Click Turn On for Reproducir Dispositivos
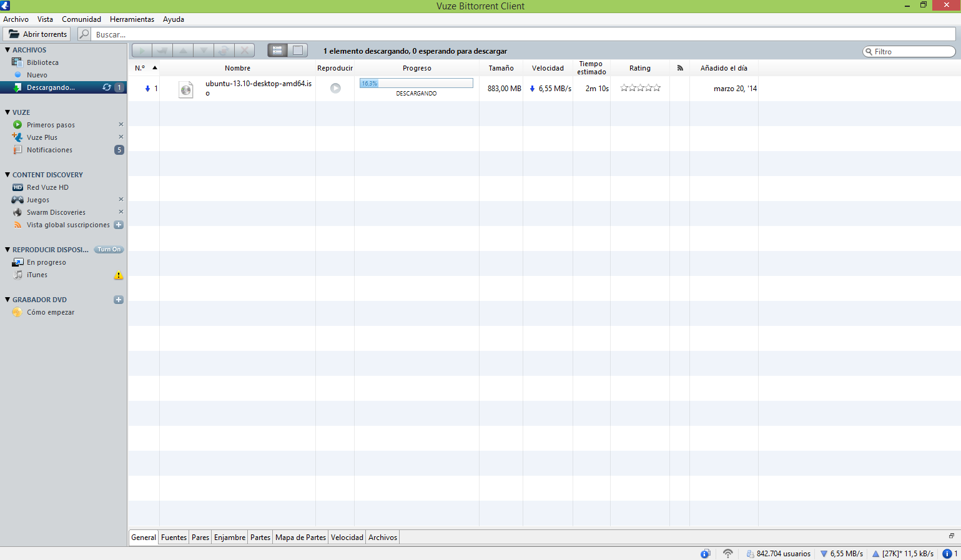961x560 pixels. pos(109,250)
